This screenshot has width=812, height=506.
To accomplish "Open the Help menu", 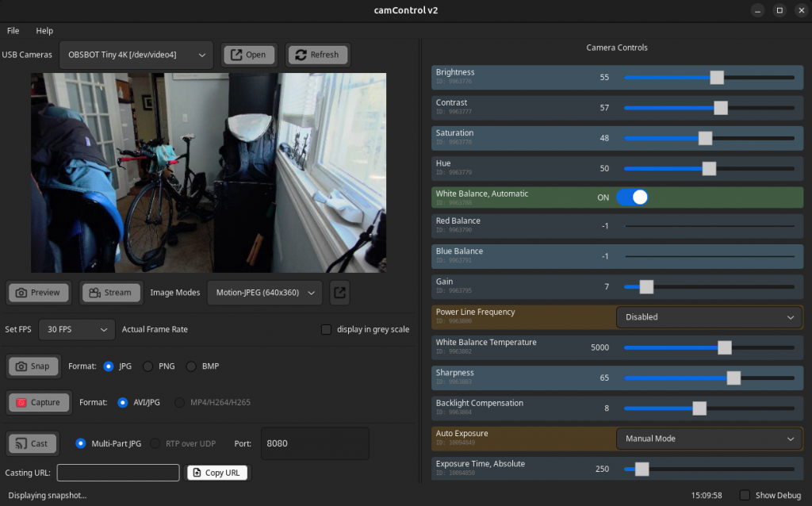I will tap(44, 31).
